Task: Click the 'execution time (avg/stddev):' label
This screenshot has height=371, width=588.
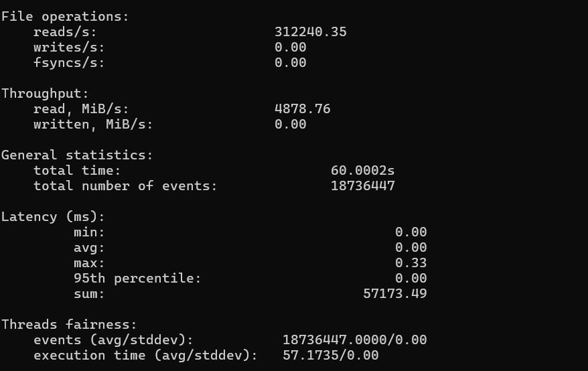Action: tap(145, 356)
